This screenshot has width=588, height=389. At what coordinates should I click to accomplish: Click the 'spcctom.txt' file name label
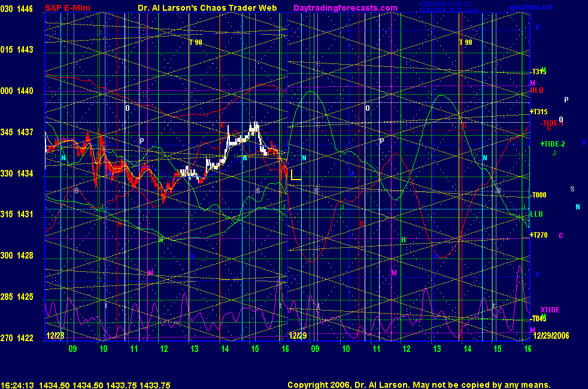(531, 7)
